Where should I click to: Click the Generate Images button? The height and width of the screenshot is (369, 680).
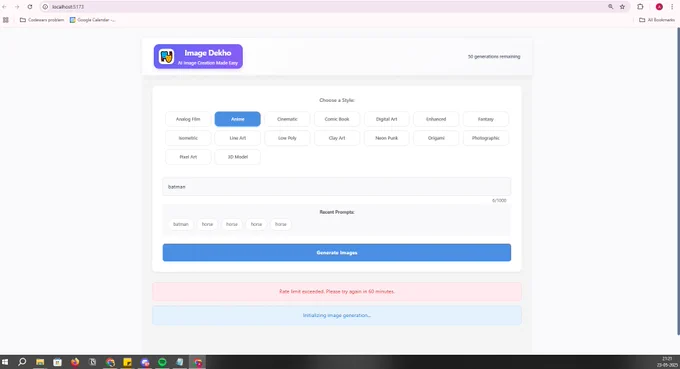click(337, 252)
